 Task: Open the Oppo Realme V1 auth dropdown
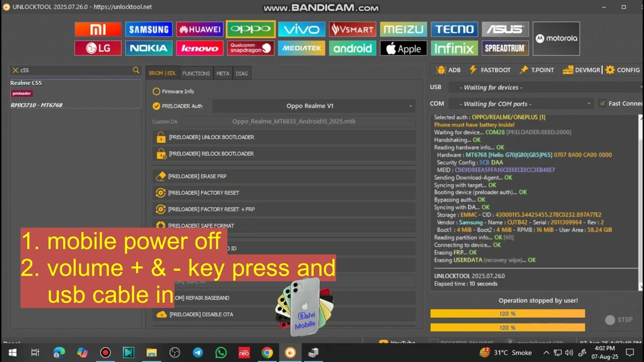tap(314, 106)
